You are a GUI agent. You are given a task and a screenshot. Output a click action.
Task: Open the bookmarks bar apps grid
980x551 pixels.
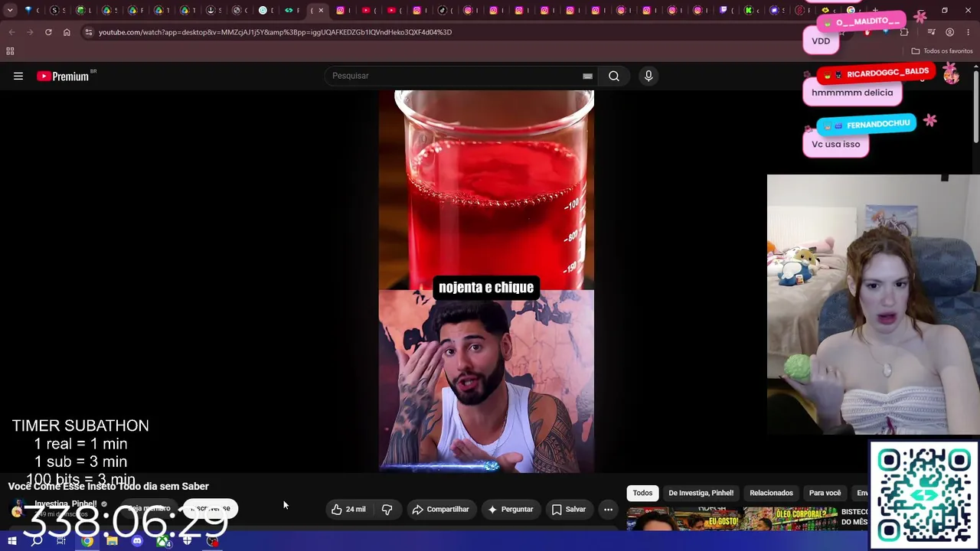pos(10,51)
